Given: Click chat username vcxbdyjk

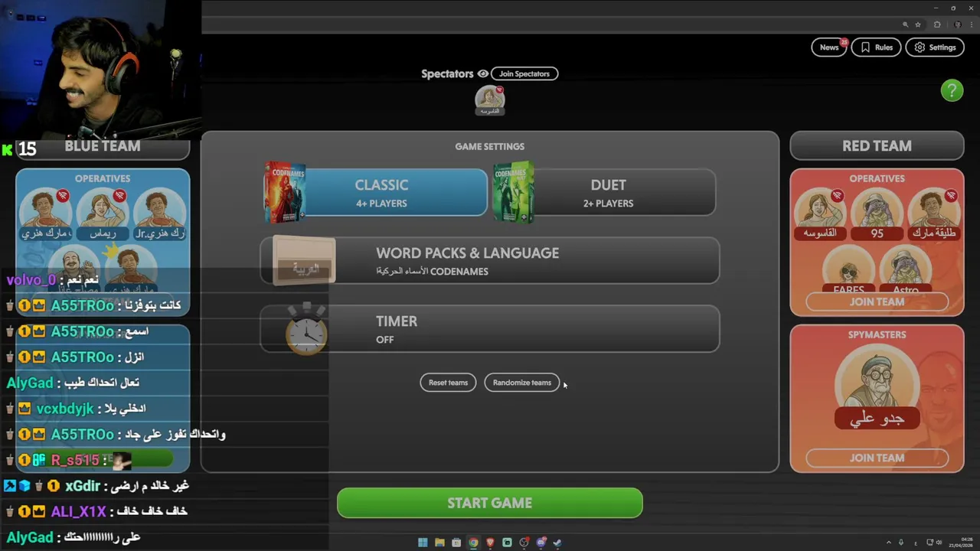Looking at the screenshot, I should [65, 409].
